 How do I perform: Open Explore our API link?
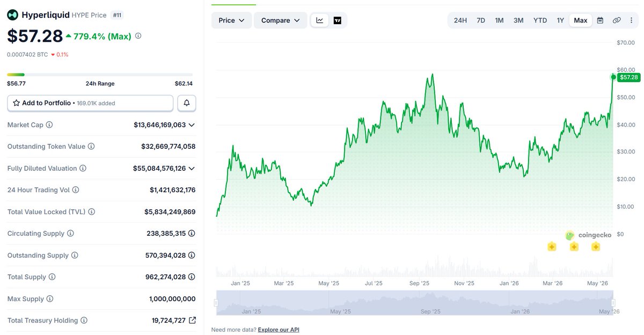(x=279, y=329)
